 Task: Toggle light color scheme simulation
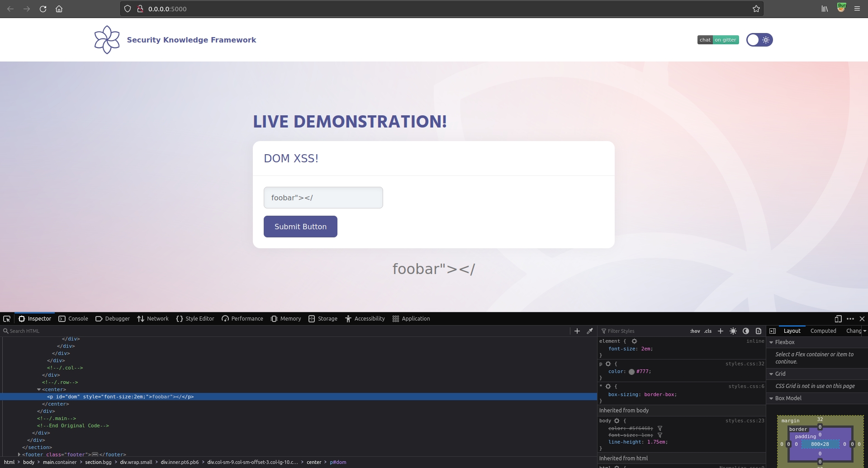point(733,331)
